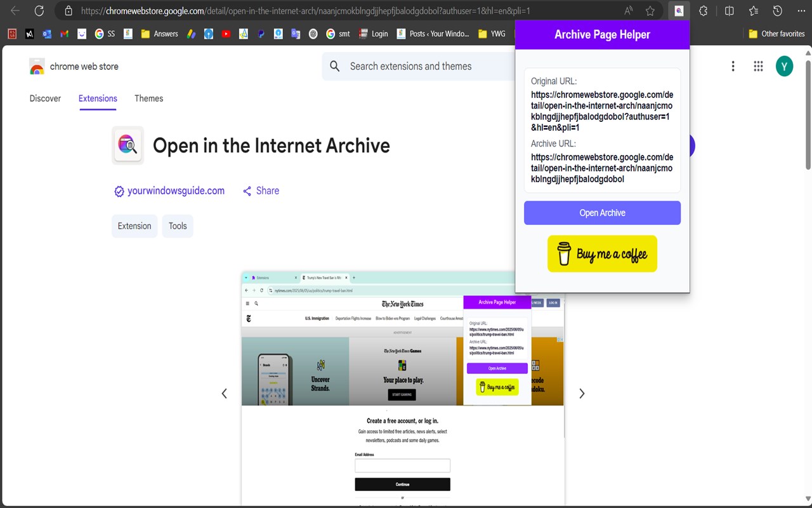
Task: Click the Read aloud icon in address bar
Action: pyautogui.click(x=629, y=11)
